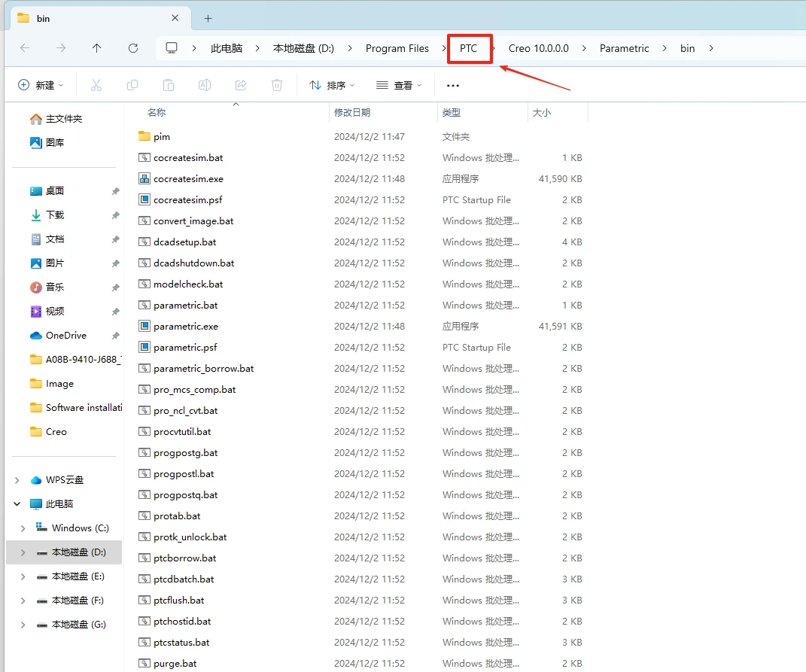Screen dimensions: 806x672
Task: Open the 排序 sorting dropdown
Action: pyautogui.click(x=332, y=84)
